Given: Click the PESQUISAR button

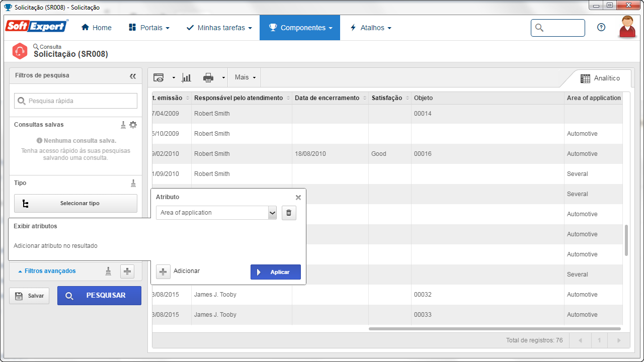Looking at the screenshot, I should click(x=99, y=296).
